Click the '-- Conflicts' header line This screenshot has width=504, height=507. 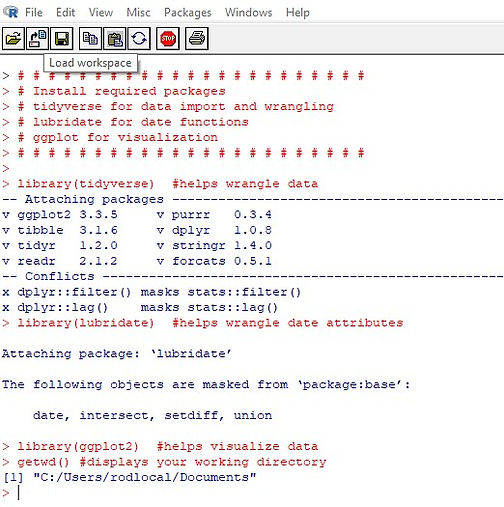(252, 276)
